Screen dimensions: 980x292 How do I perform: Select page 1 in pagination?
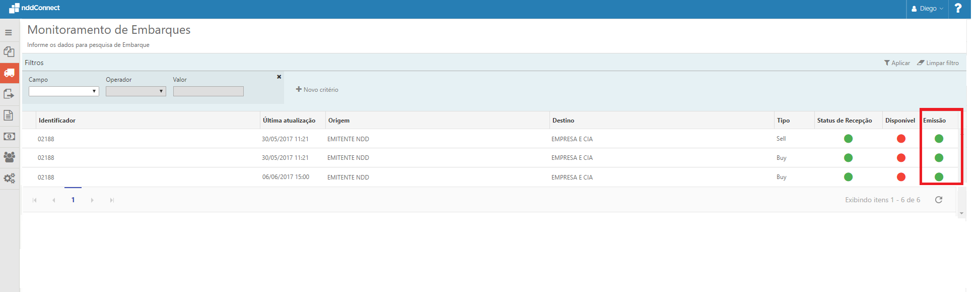(73, 200)
